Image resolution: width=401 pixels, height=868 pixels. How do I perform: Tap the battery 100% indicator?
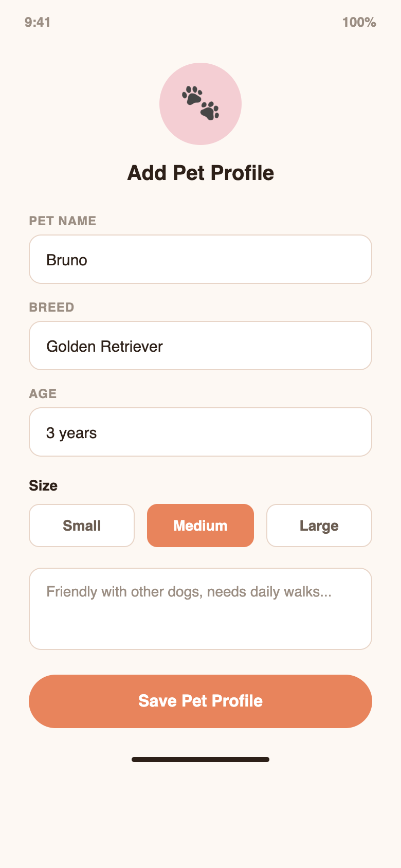click(x=359, y=23)
